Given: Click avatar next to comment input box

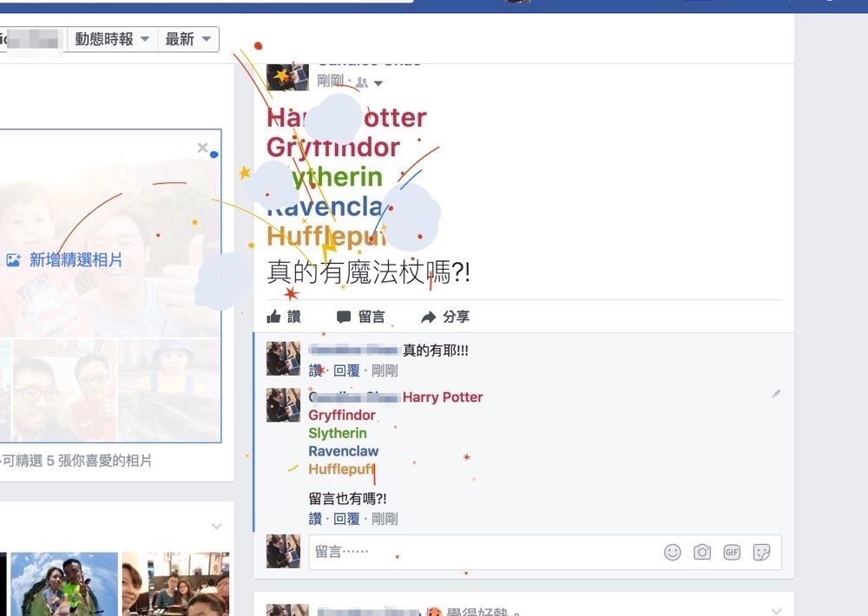Looking at the screenshot, I should 284,551.
